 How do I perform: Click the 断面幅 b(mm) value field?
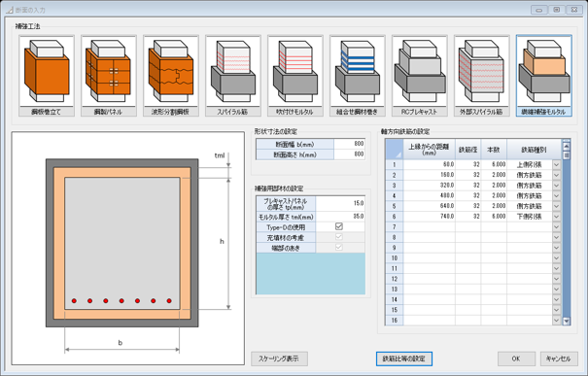click(349, 144)
